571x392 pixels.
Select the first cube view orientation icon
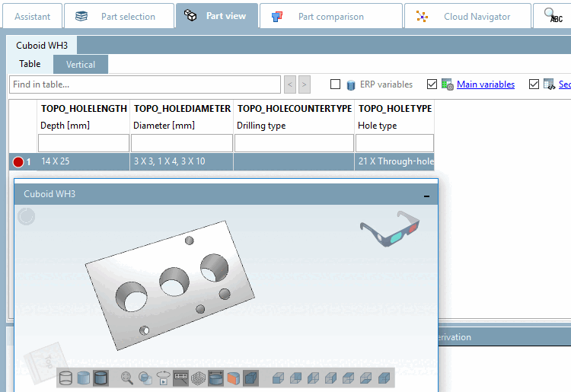coord(278,378)
